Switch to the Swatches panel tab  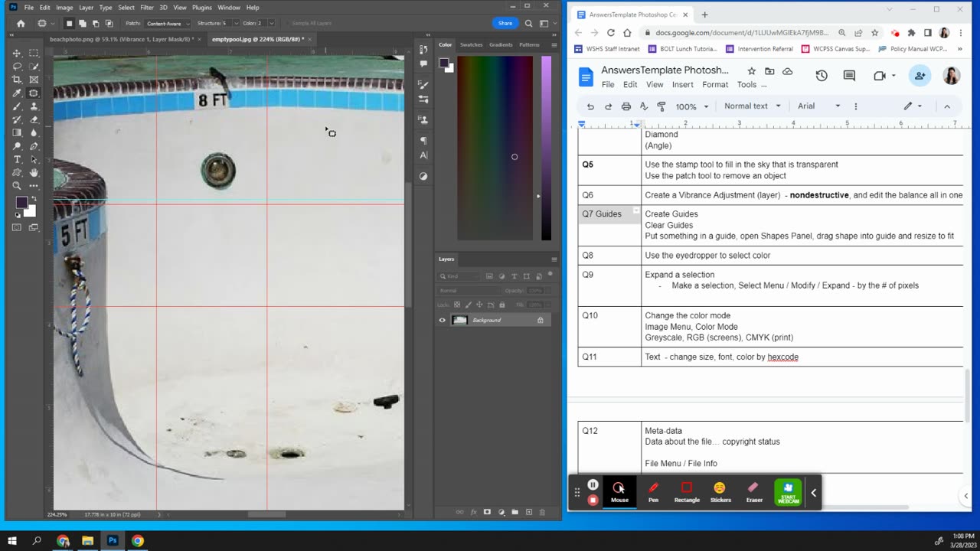click(x=471, y=44)
